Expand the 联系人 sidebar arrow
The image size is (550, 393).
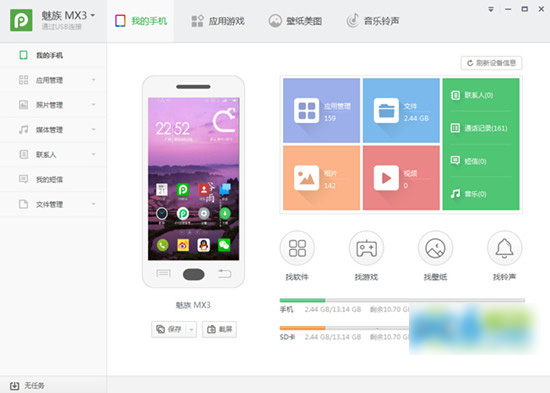point(93,154)
